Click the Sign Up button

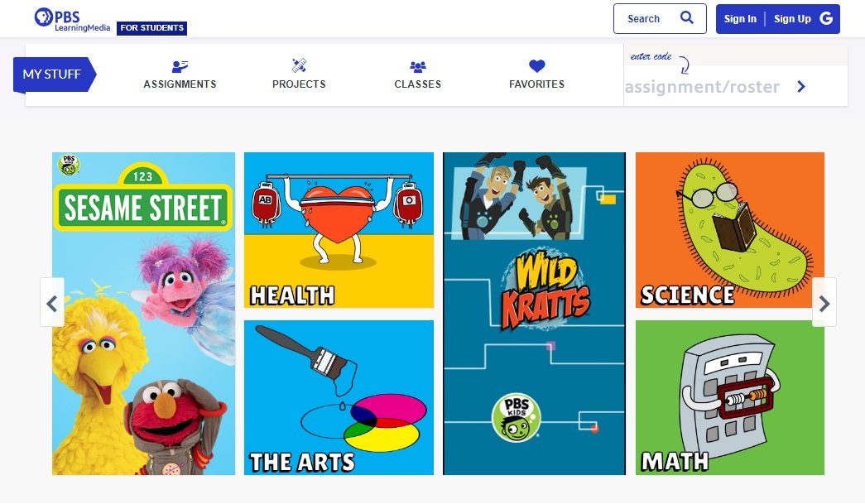[792, 19]
